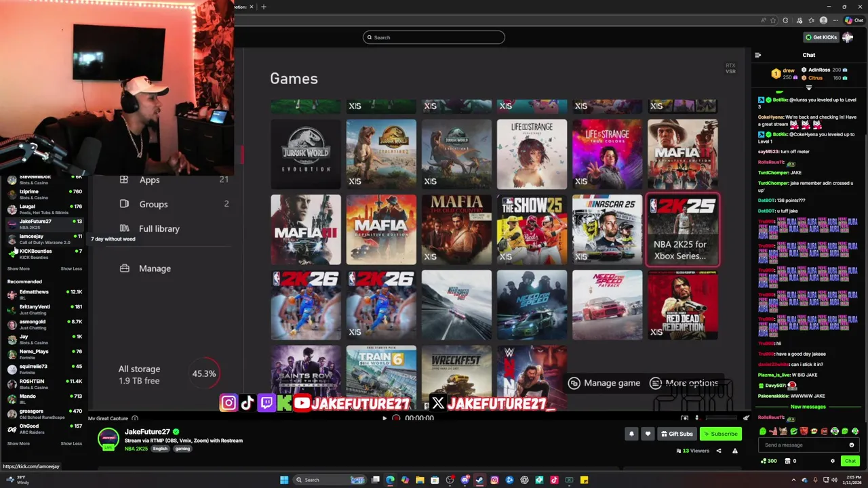
Task: Click the green Chat send button
Action: tap(850, 461)
